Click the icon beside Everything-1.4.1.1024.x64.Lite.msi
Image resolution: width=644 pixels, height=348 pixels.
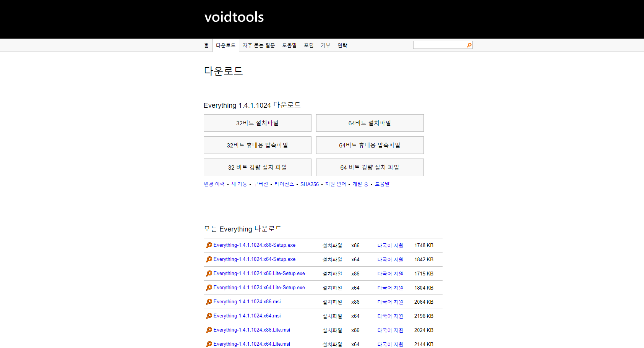click(x=209, y=344)
